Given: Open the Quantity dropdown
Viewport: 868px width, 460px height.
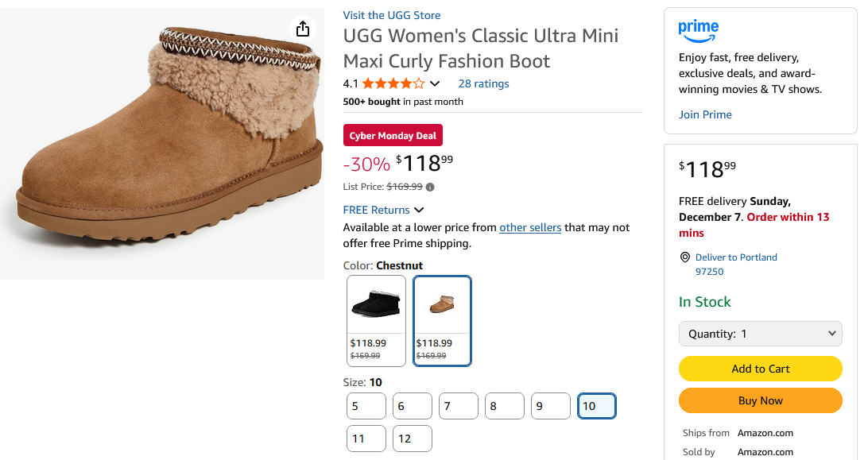Looking at the screenshot, I should 760,334.
